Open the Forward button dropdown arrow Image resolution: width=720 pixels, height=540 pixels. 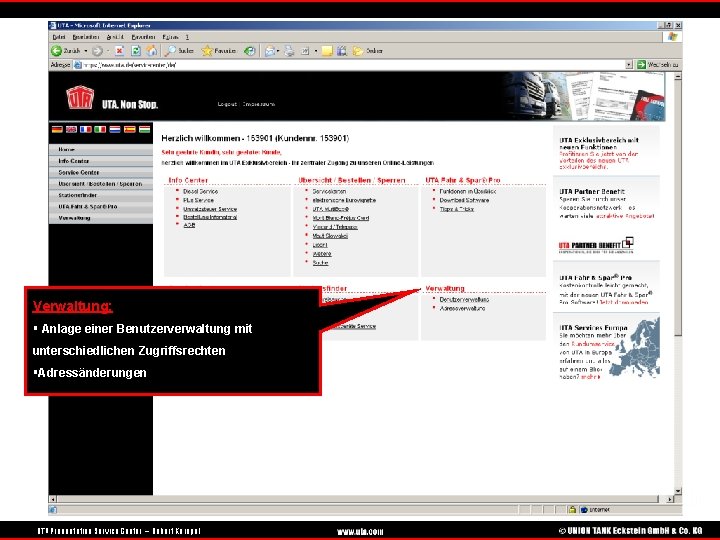tap(108, 51)
